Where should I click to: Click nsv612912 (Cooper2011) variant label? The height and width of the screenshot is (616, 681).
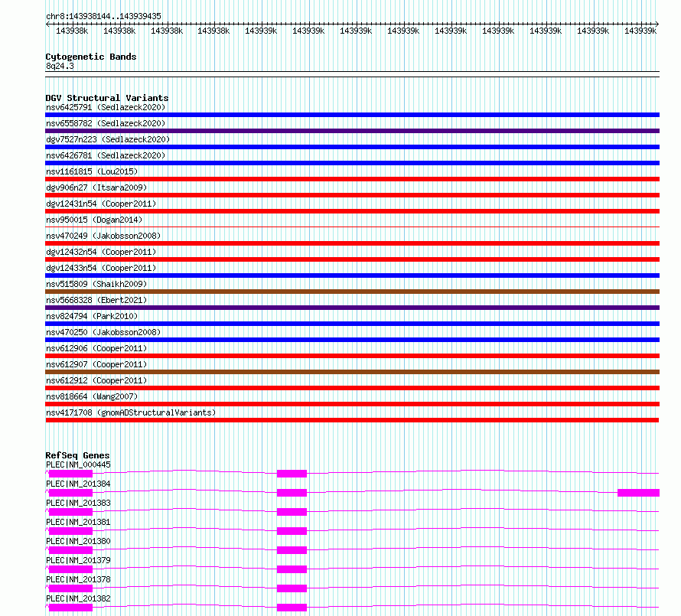pos(96,380)
